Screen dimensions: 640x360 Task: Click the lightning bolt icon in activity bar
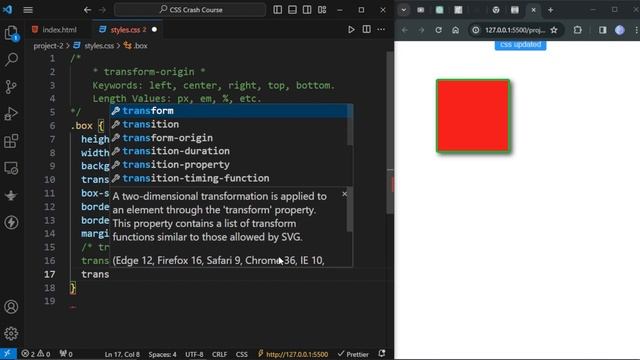tap(11, 222)
